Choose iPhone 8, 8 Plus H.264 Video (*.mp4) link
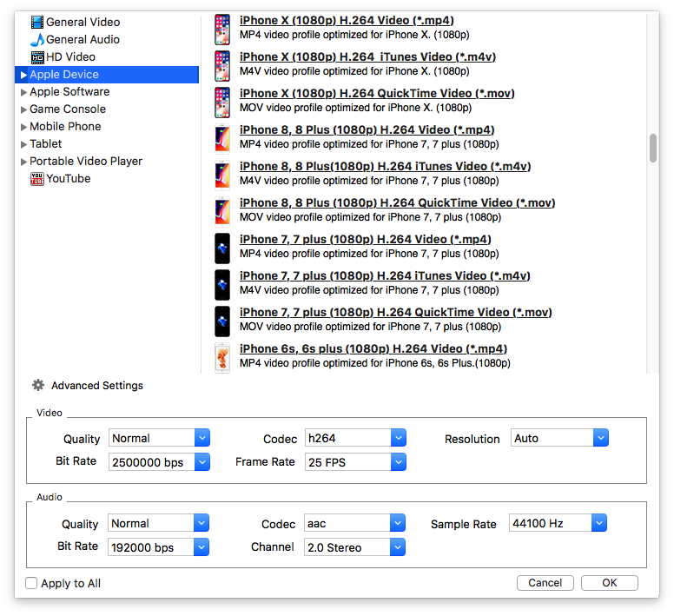 coord(367,130)
